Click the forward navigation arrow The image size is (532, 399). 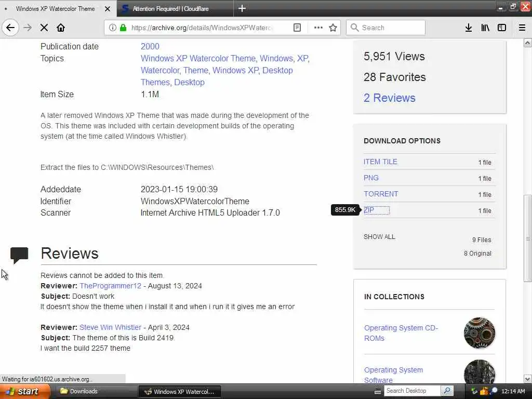pos(28,28)
